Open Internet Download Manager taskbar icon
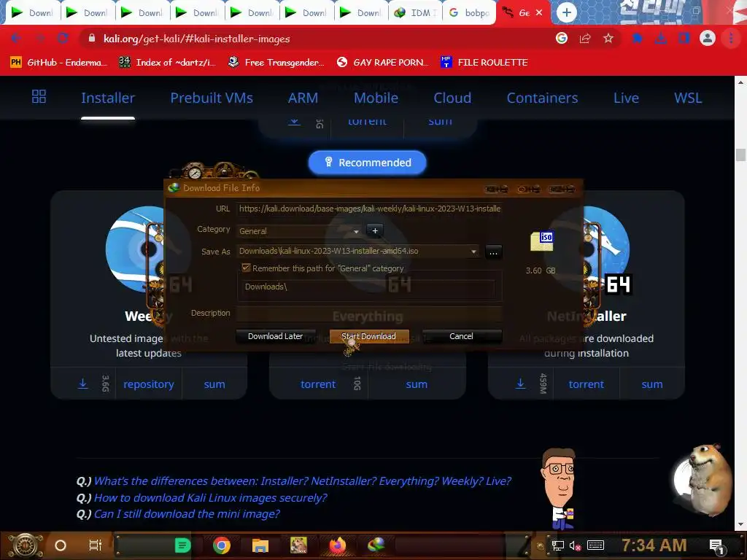The image size is (747, 560). point(376,545)
